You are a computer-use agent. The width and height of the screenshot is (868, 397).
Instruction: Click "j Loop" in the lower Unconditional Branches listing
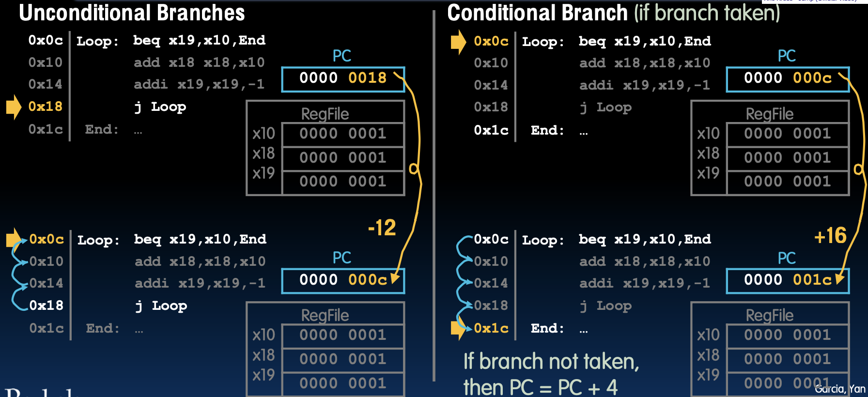(x=161, y=306)
